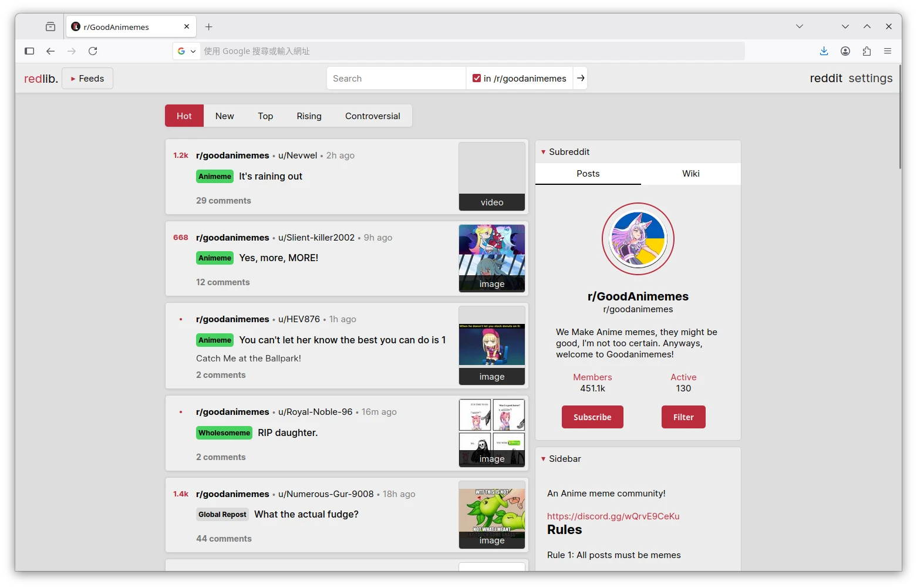Open the extensions puzzle icon
The width and height of the screenshot is (917, 588).
point(867,51)
